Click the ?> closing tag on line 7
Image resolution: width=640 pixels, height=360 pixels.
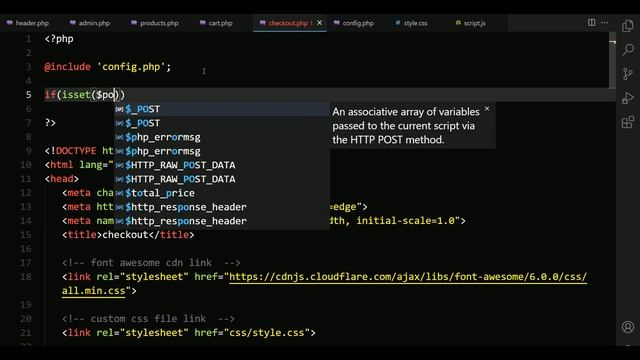click(50, 123)
